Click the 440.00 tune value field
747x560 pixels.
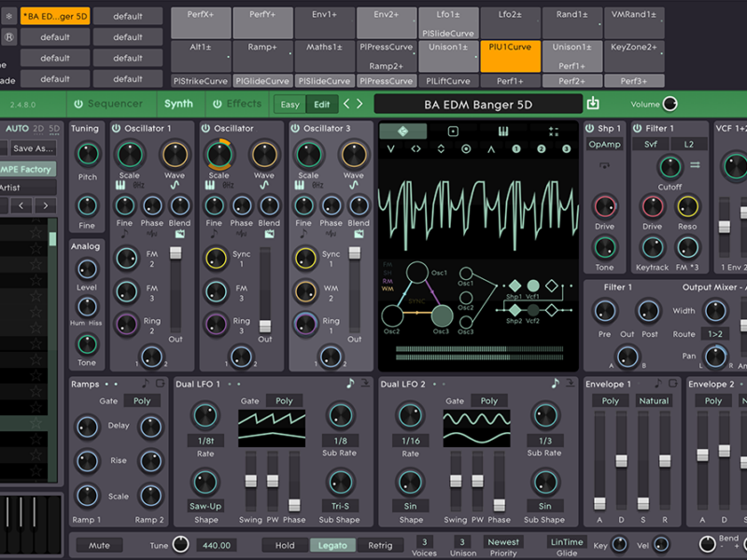click(216, 545)
